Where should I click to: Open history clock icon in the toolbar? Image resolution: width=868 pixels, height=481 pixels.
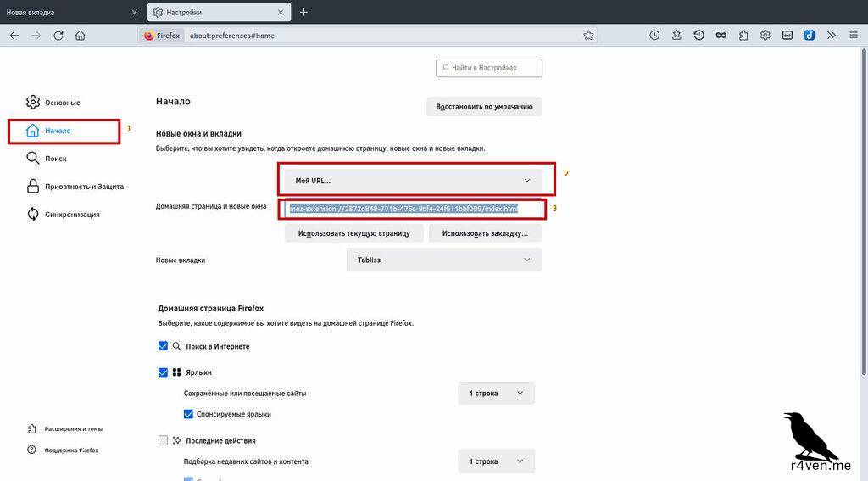(654, 36)
